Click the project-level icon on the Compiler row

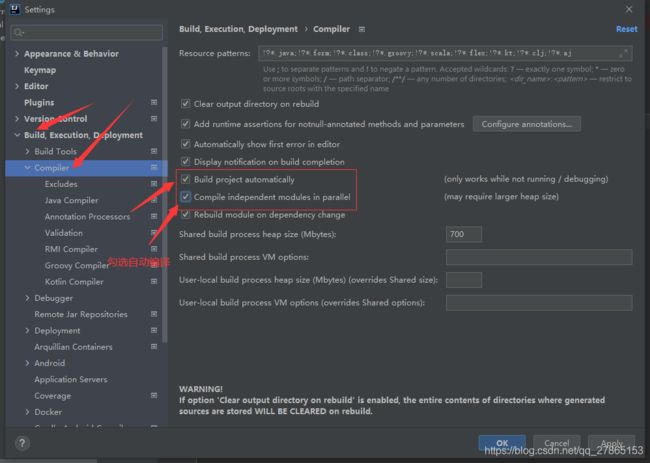coord(154,167)
